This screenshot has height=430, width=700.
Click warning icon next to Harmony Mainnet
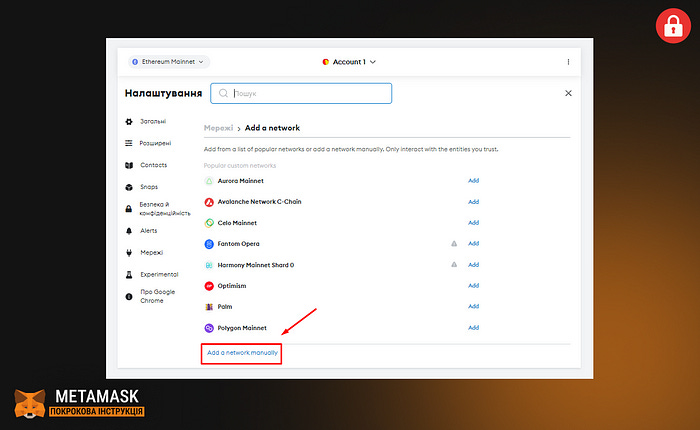coord(454,265)
